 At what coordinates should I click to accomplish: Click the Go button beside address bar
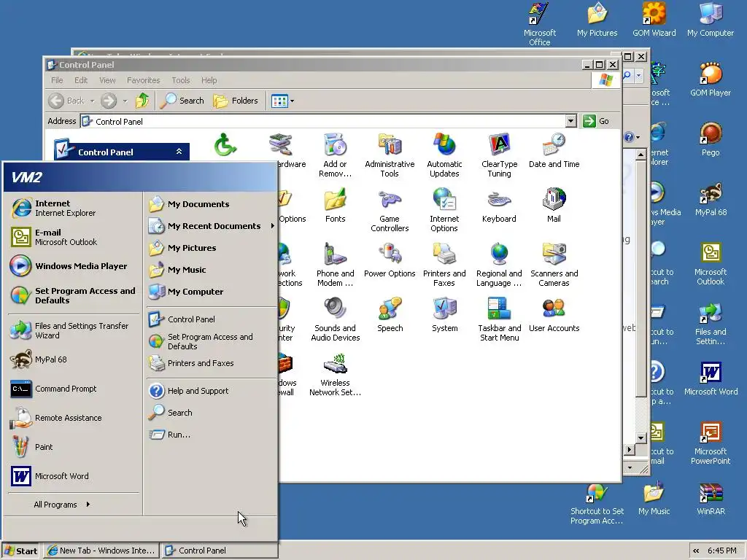(596, 121)
